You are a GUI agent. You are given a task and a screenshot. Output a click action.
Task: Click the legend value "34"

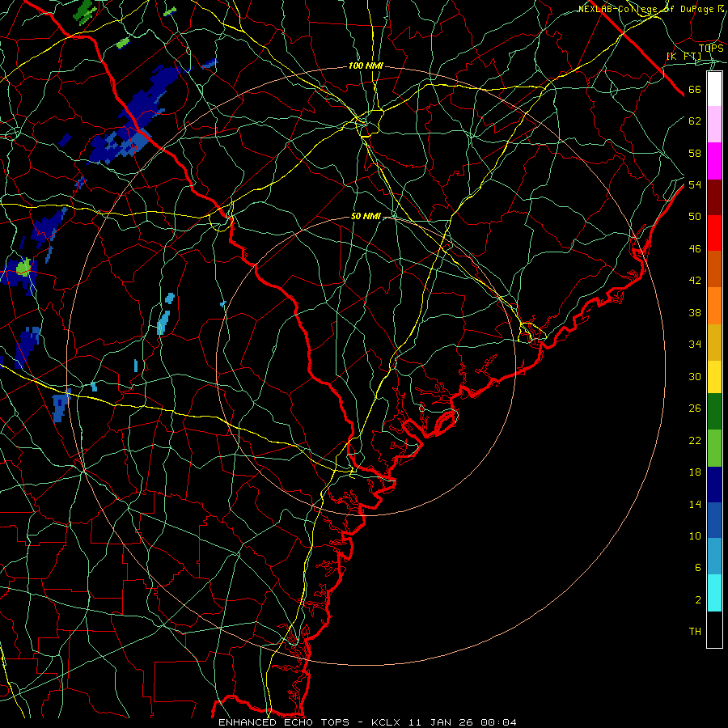click(x=695, y=344)
